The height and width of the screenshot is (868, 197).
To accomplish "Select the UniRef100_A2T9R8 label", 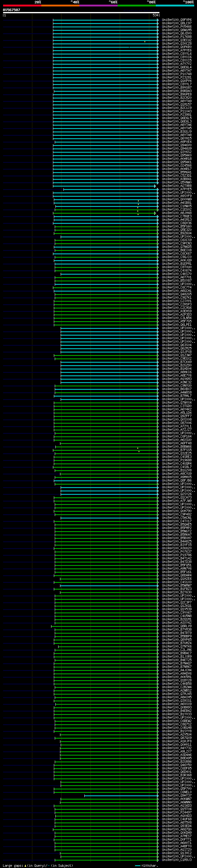I will 176,186.
